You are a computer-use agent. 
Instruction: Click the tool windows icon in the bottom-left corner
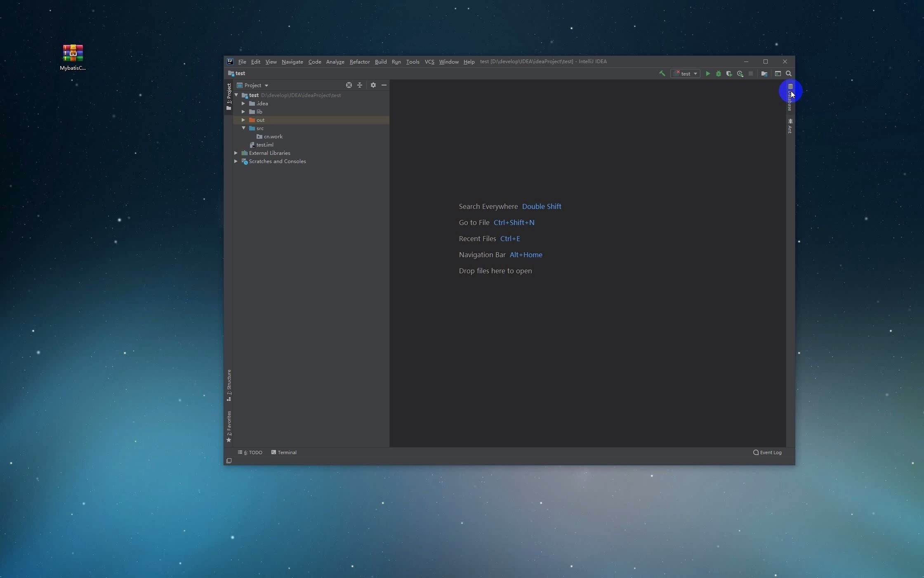click(229, 461)
